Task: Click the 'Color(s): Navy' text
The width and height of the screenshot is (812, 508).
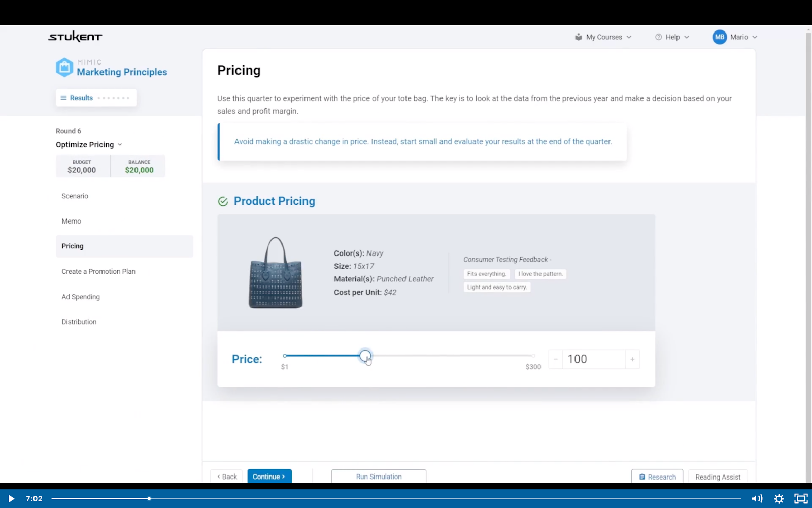Action: 358,253
